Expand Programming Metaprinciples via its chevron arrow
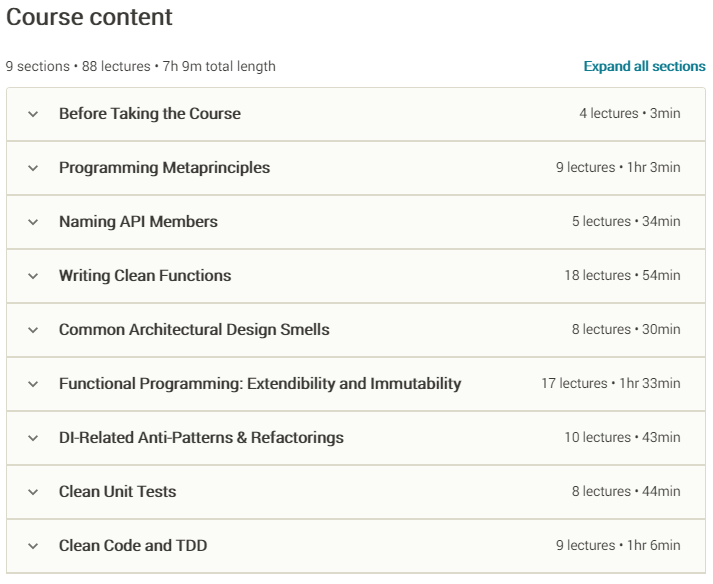This screenshot has height=584, width=713. [33, 168]
